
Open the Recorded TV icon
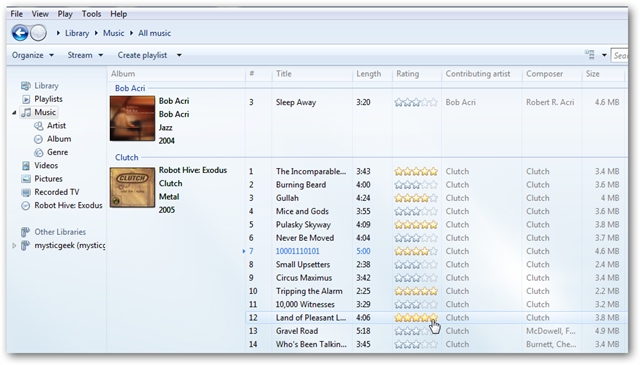26,192
